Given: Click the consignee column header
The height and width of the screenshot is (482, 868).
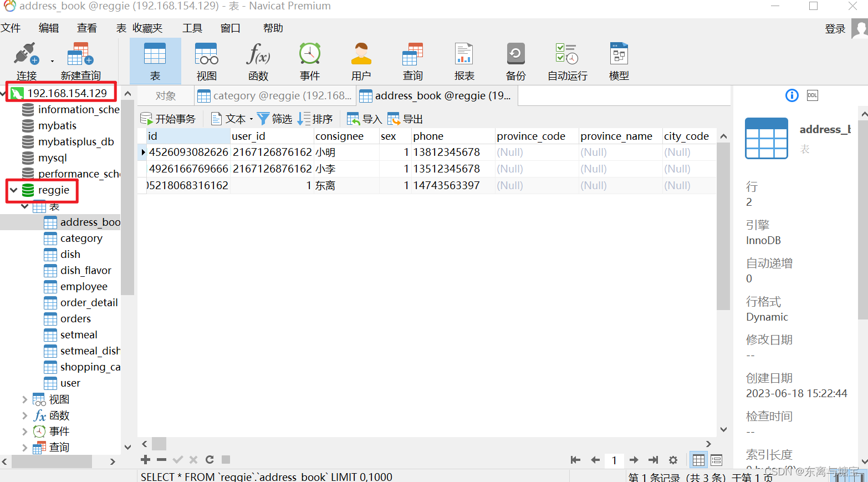Looking at the screenshot, I should click(346, 136).
